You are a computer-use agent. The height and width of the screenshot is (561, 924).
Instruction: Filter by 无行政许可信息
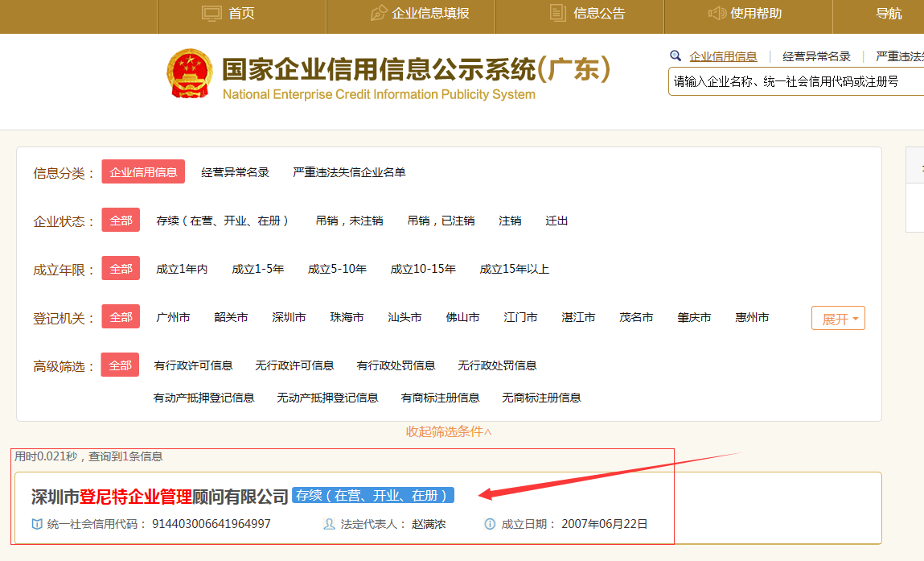point(294,365)
